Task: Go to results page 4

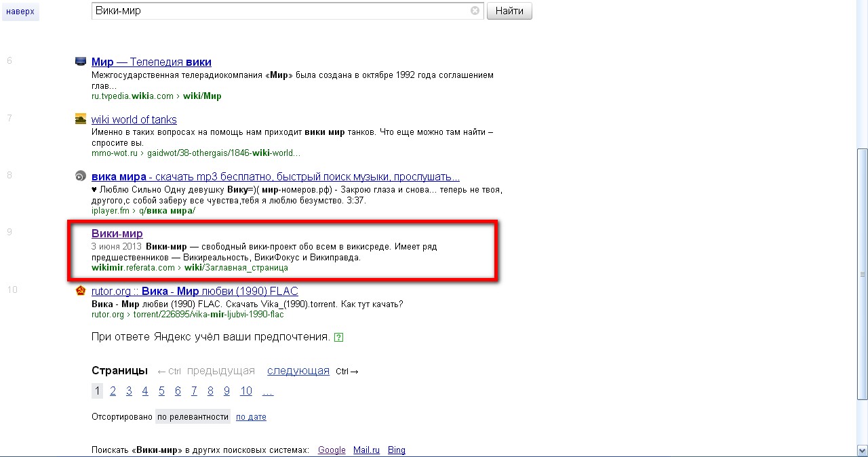Action: pyautogui.click(x=145, y=391)
